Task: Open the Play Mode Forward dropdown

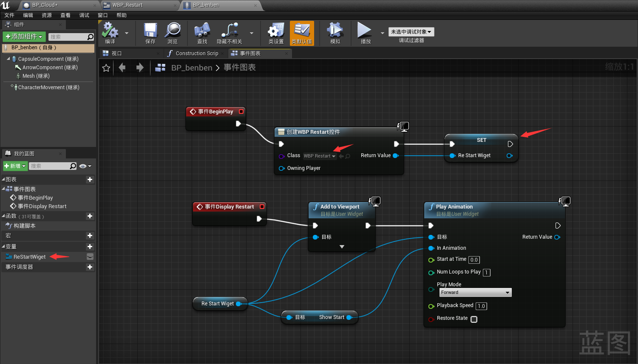Action: tap(475, 293)
